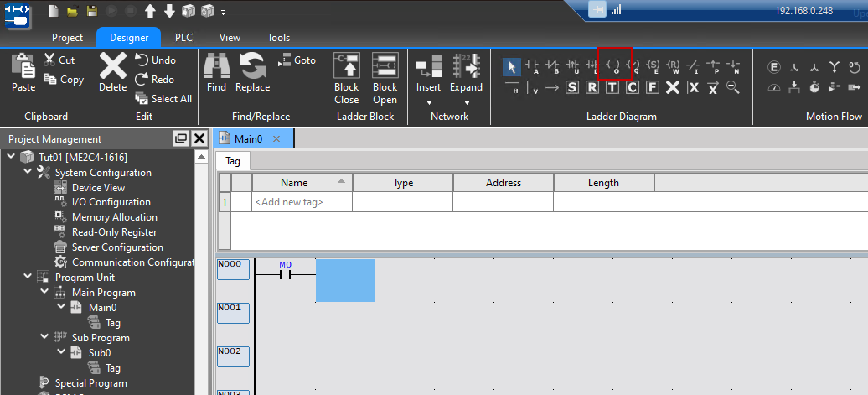Select the normally open contact A tool
Viewport: 868px width, 395px height.
(532, 65)
